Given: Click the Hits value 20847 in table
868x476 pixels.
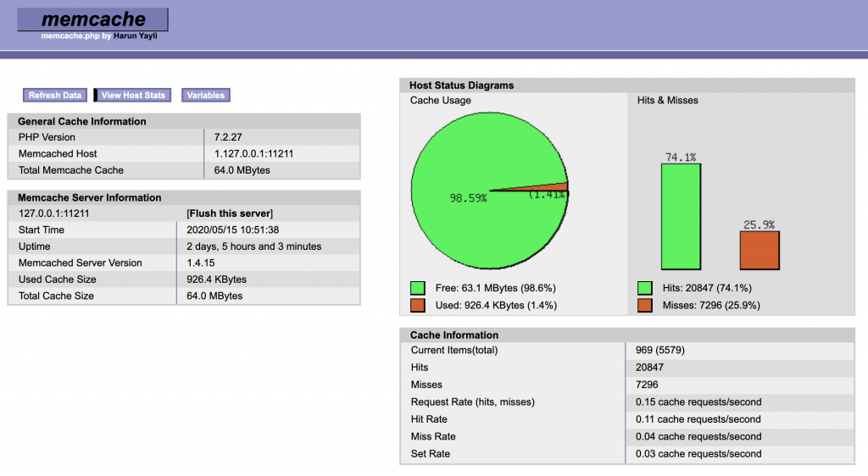Looking at the screenshot, I should click(649, 368).
